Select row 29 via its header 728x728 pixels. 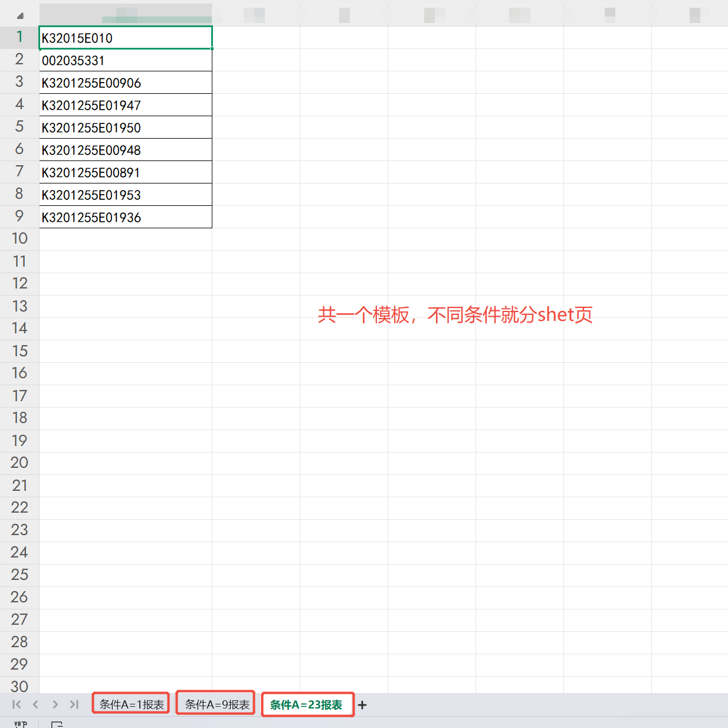(19, 665)
